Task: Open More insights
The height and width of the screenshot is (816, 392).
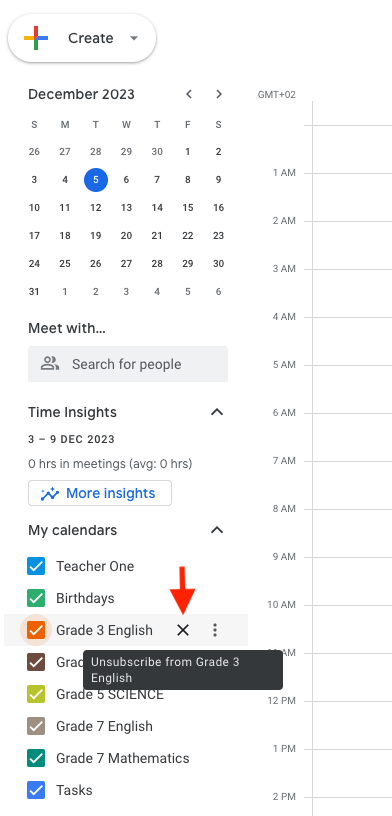Action: tap(100, 493)
